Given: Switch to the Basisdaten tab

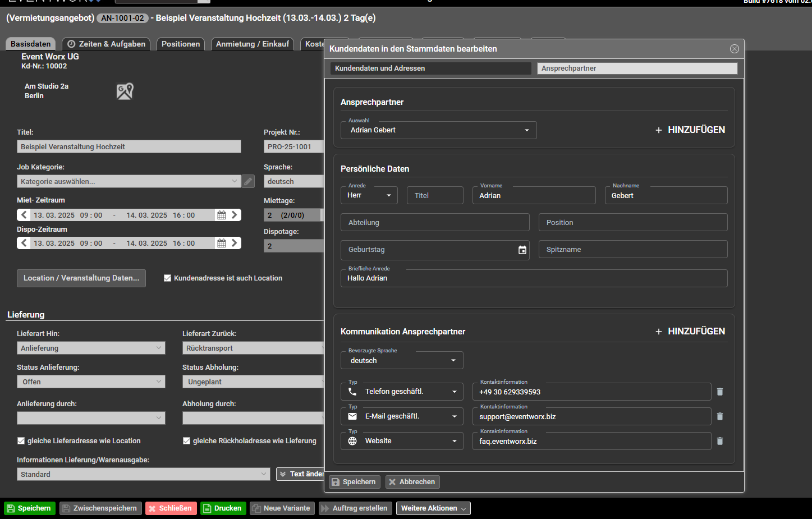Looking at the screenshot, I should 30,44.
